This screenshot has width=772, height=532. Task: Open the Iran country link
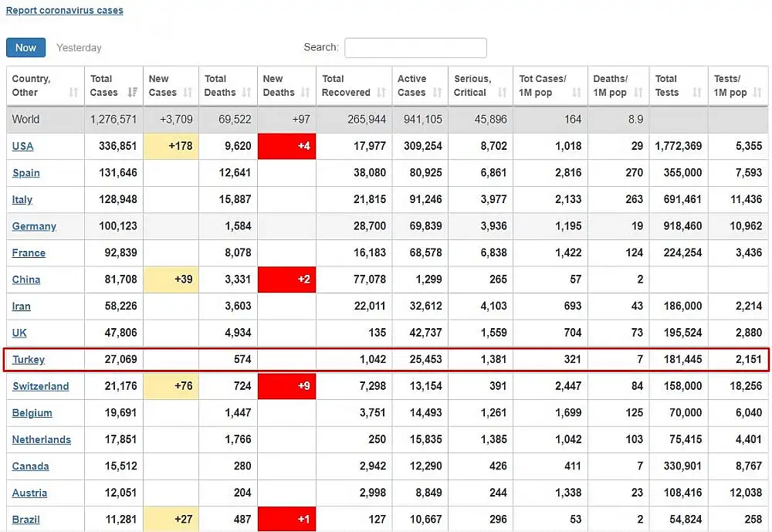click(x=21, y=306)
